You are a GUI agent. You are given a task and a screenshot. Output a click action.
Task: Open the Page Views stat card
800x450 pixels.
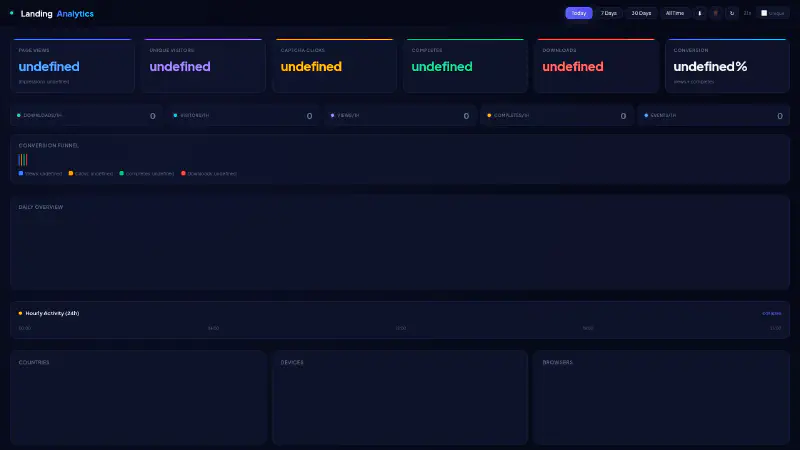(72, 66)
